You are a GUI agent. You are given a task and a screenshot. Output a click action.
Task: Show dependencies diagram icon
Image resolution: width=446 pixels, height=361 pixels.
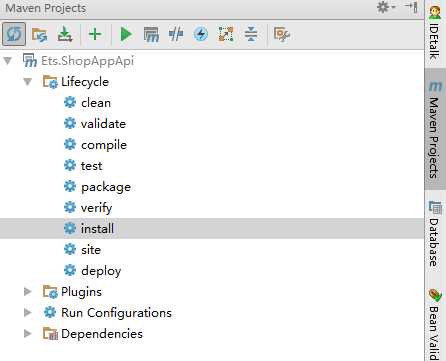[x=226, y=34]
